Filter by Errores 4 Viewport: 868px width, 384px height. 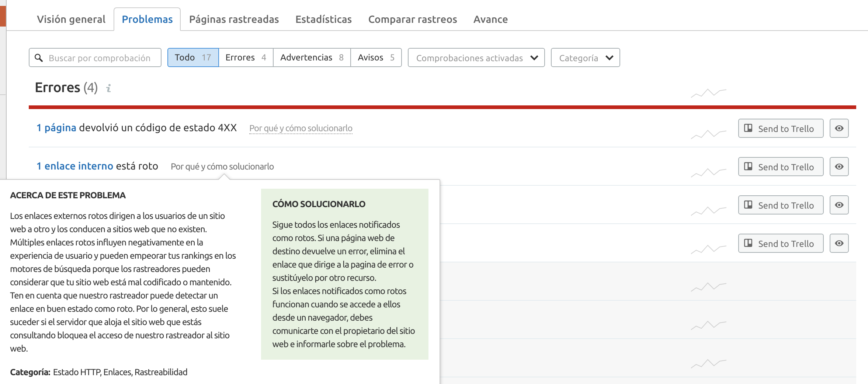[x=246, y=57]
